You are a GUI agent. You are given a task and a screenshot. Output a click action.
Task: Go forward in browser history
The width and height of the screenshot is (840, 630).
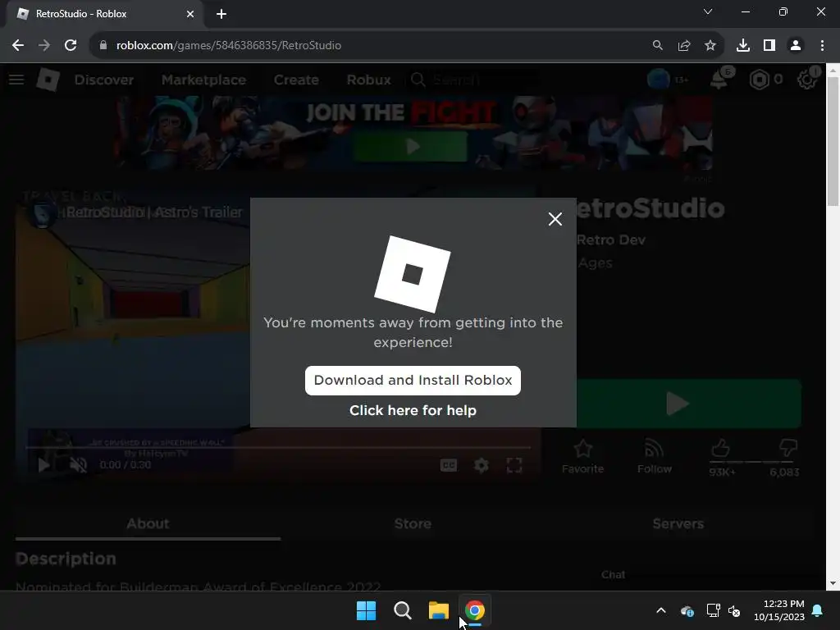click(44, 46)
